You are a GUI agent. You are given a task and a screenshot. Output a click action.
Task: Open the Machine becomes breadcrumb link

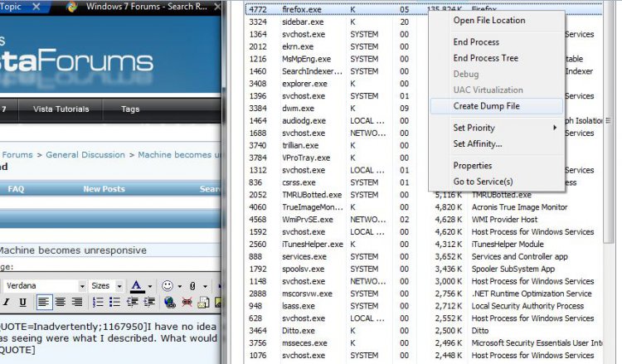click(179, 155)
